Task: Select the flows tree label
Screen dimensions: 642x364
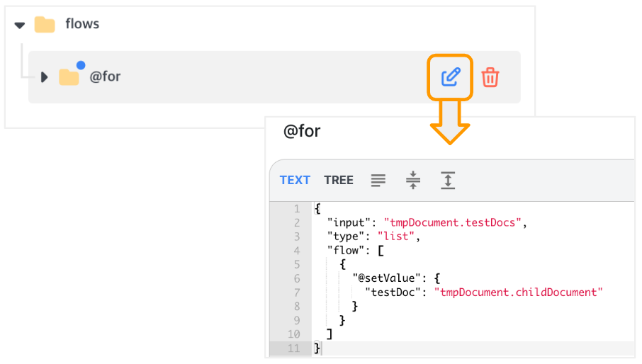Action: 82,23
